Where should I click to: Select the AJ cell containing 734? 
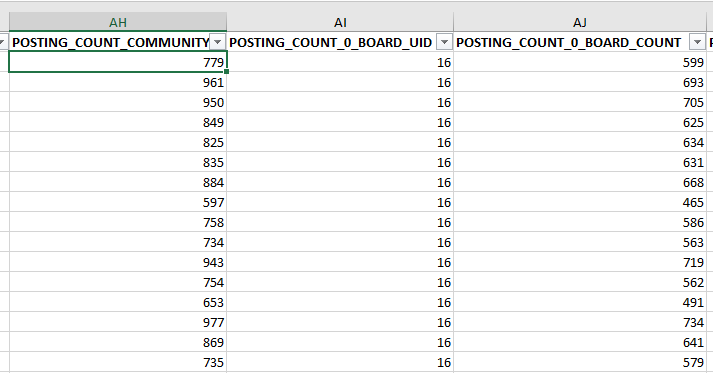click(x=580, y=323)
